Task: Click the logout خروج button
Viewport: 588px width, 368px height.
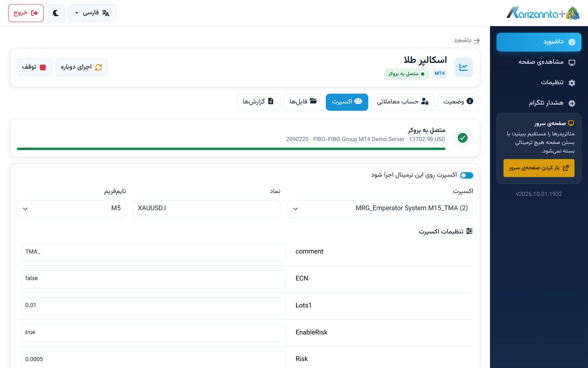Action: pyautogui.click(x=26, y=13)
